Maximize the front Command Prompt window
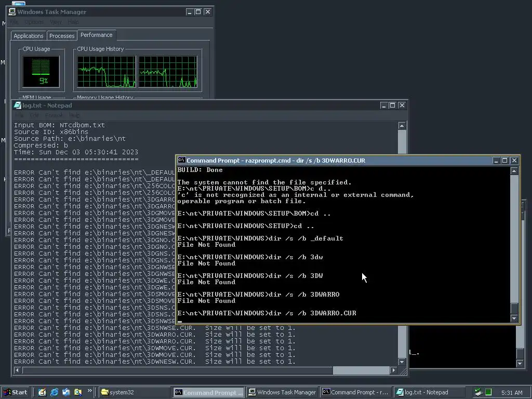 (504, 161)
